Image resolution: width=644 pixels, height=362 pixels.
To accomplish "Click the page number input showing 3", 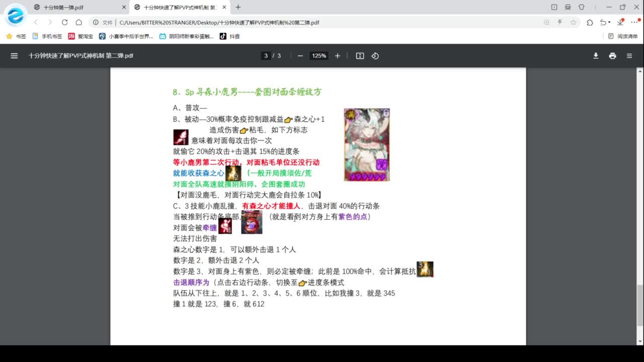I will [x=266, y=56].
